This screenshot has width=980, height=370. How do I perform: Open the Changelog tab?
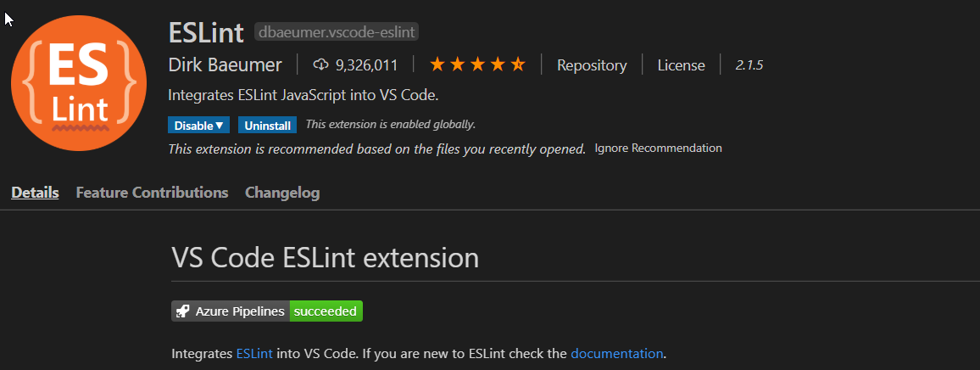tap(282, 193)
